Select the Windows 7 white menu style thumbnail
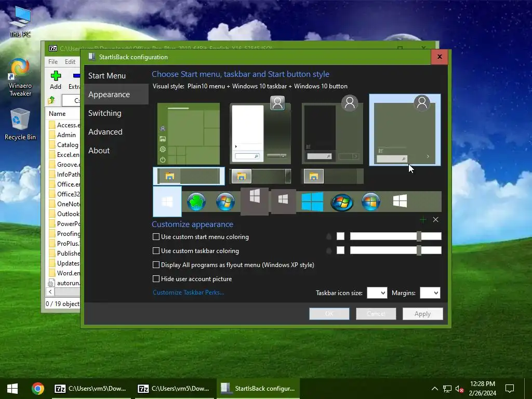 point(260,130)
